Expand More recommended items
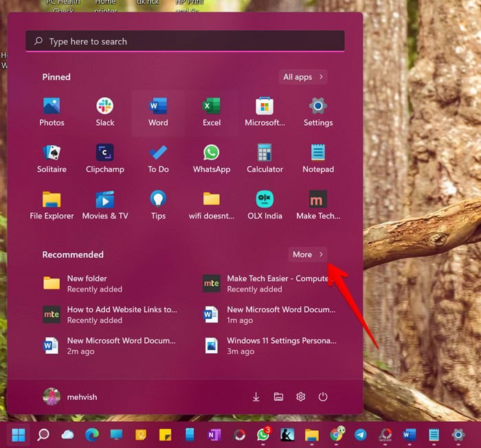 308,254
